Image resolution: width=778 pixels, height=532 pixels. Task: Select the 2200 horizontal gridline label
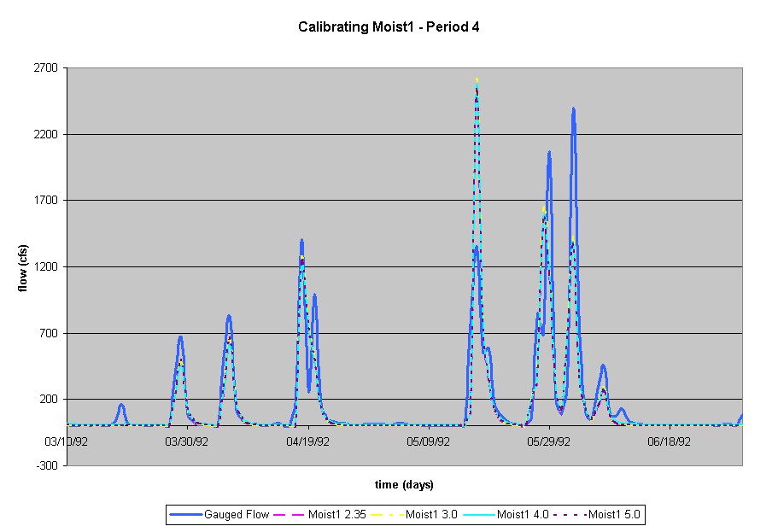pos(49,135)
